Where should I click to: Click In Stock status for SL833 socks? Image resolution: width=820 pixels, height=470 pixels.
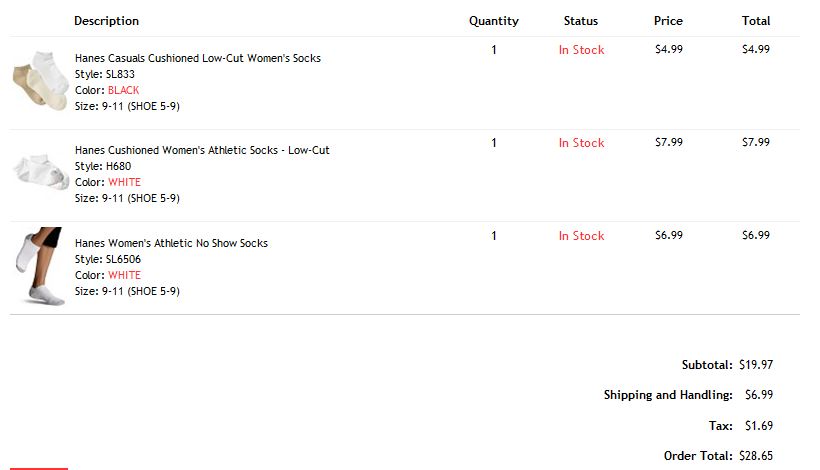click(x=582, y=50)
